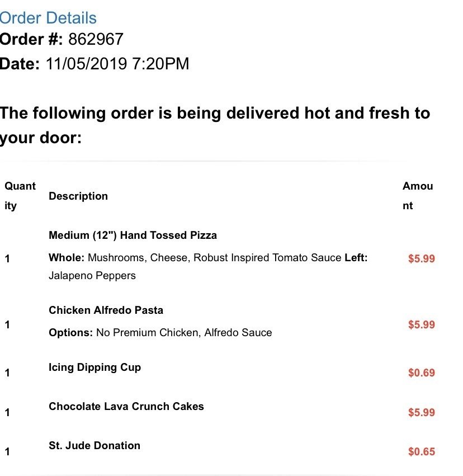Image resolution: width=463 pixels, height=476 pixels.
Task: Click the Icing Dipping Cup item
Action: 95,367
